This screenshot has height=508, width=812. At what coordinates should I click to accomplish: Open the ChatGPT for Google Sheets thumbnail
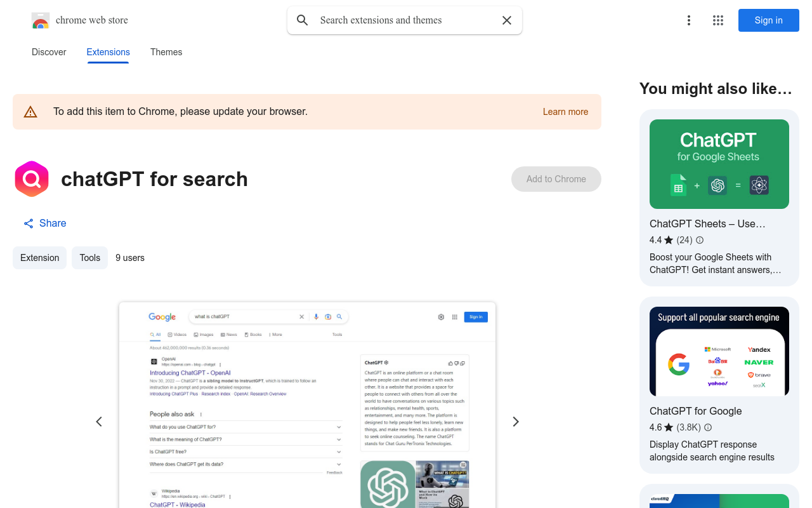pos(719,164)
